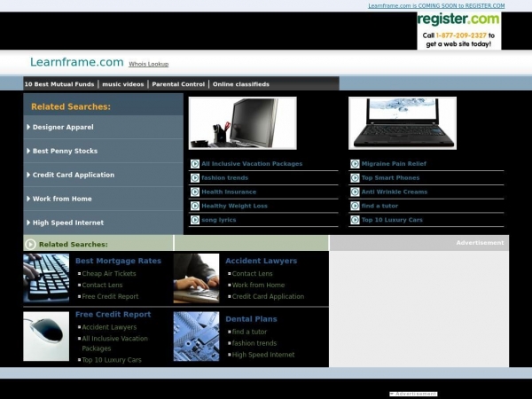This screenshot has width=532, height=399.
Task: Click the icon beside Healthy Weight Loss
Action: pyautogui.click(x=195, y=206)
